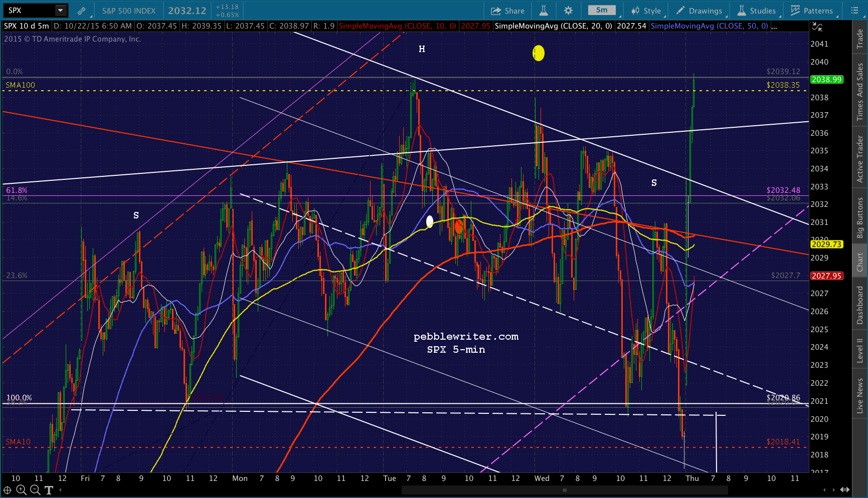The height and width of the screenshot is (498, 868).
Task: Click the price axis auto-scale arrows icon
Action: (817, 27)
